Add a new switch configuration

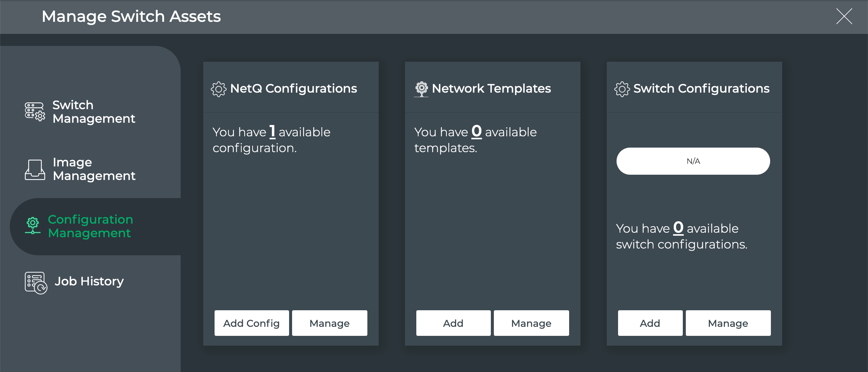(650, 323)
